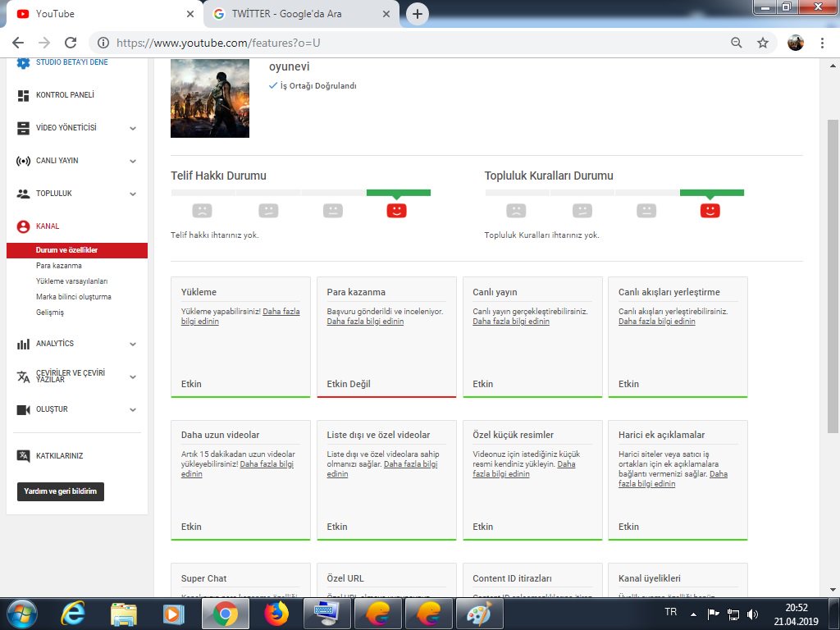Click the happy face under Telif Hakkı Durumu
840x630 pixels.
tap(396, 211)
